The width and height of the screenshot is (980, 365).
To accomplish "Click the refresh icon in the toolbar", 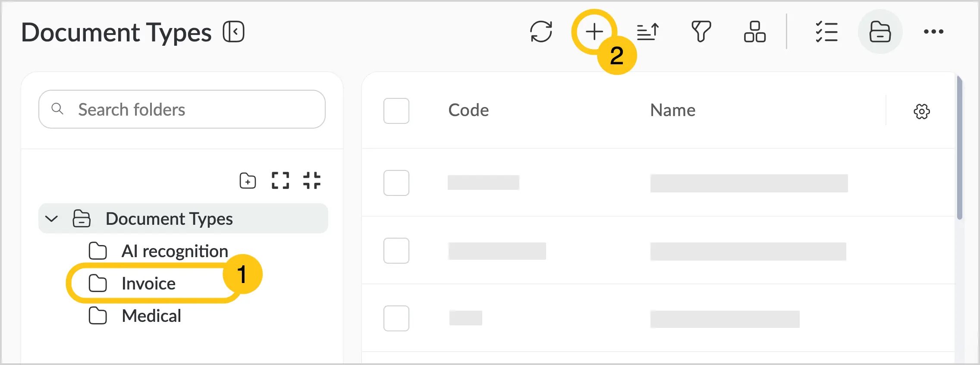I will point(541,31).
